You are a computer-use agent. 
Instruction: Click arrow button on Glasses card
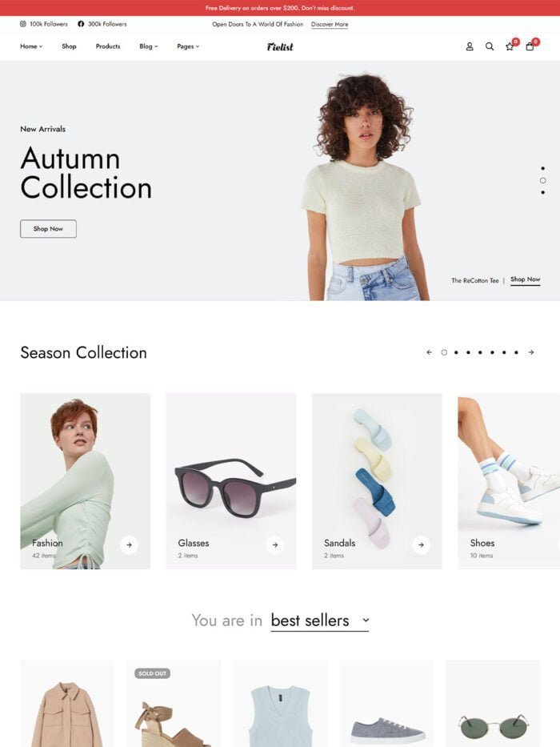pyautogui.click(x=274, y=544)
